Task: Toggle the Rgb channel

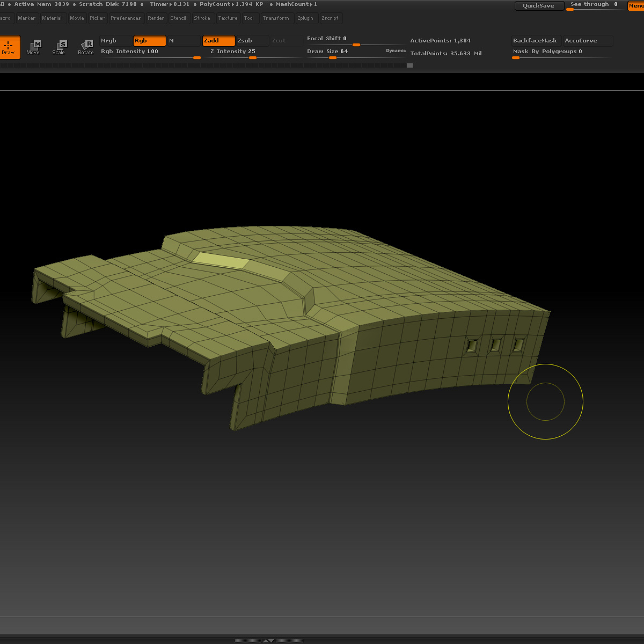Action: (x=149, y=41)
